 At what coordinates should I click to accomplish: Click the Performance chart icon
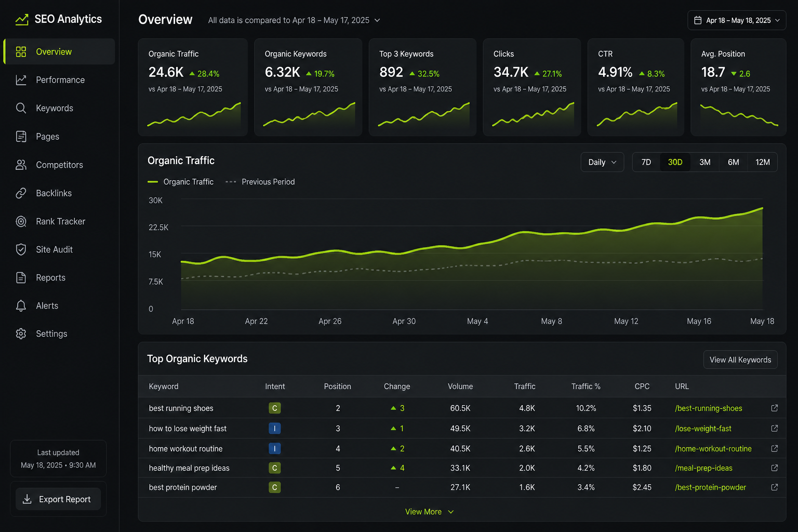pyautogui.click(x=21, y=80)
